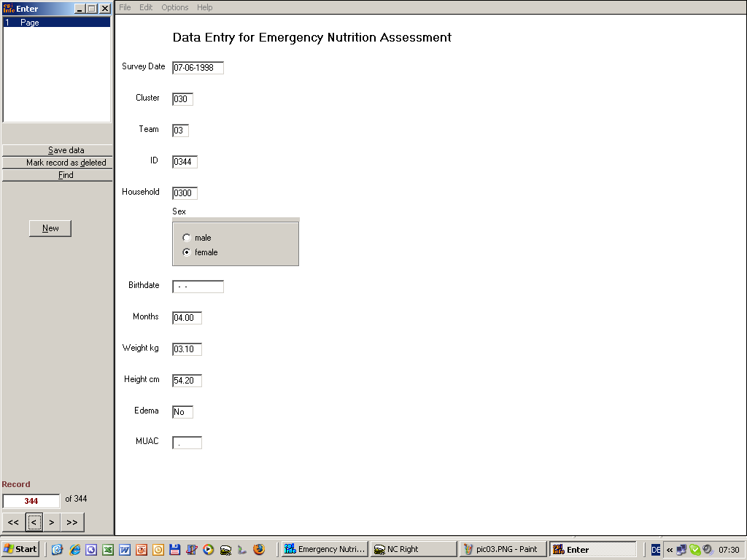Open Internet Explorer from quick launch

coord(74,550)
